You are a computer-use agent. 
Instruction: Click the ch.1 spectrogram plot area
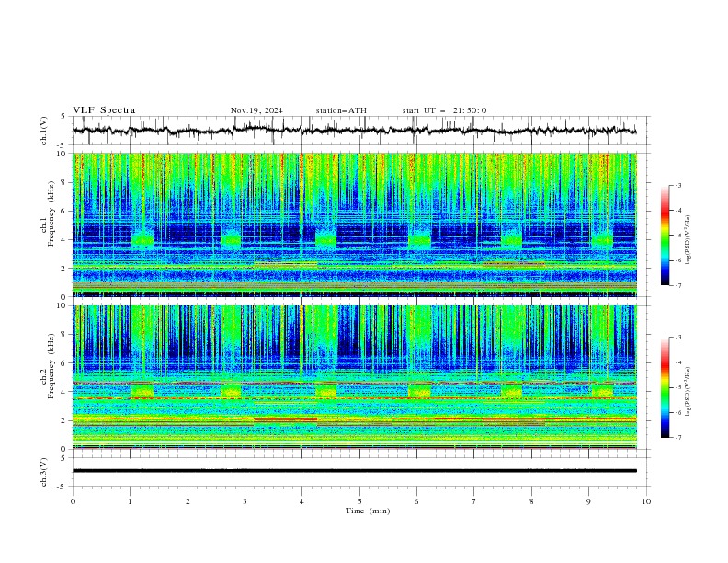tap(355, 224)
